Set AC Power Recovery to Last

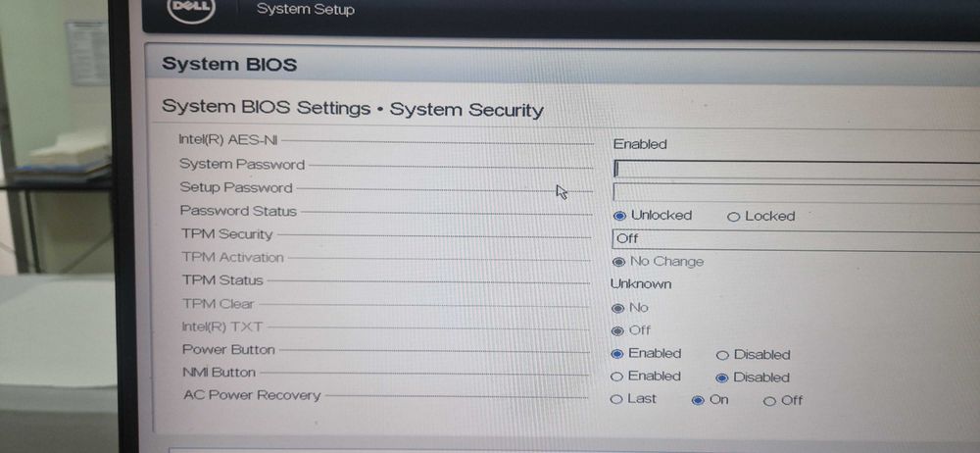point(616,399)
